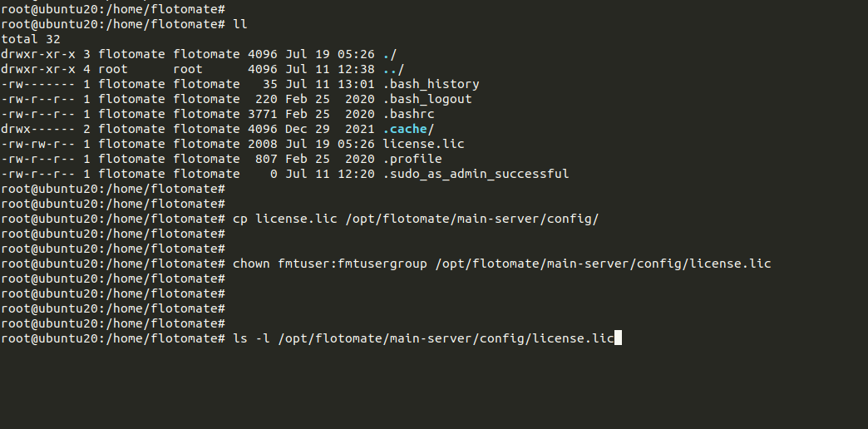This screenshot has width=868, height=429.
Task: Click the current directory ./ entry
Action: click(x=389, y=54)
